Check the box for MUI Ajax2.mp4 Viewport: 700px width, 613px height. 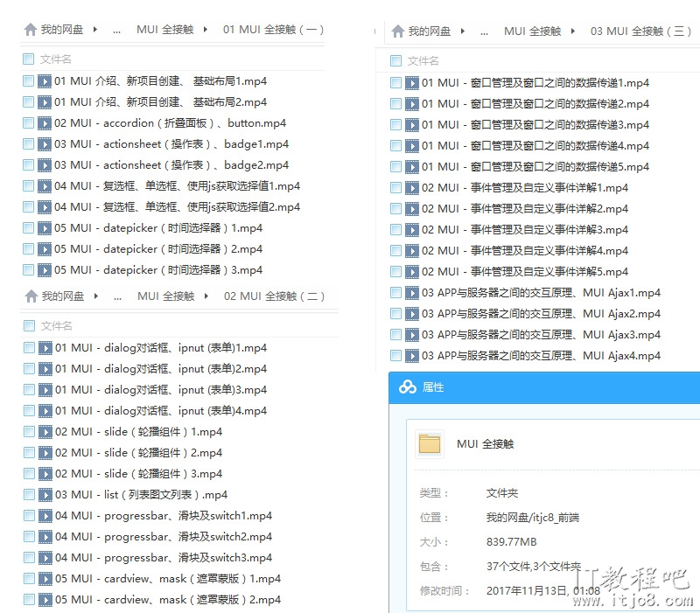[x=396, y=313]
